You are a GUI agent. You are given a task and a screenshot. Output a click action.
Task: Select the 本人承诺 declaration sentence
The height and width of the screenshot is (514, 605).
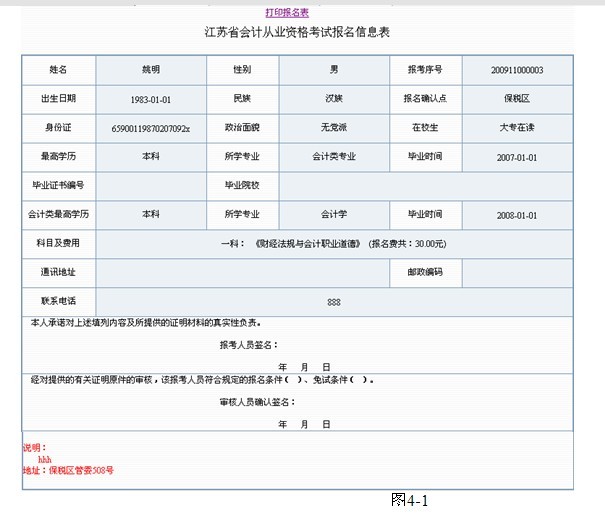click(146, 323)
